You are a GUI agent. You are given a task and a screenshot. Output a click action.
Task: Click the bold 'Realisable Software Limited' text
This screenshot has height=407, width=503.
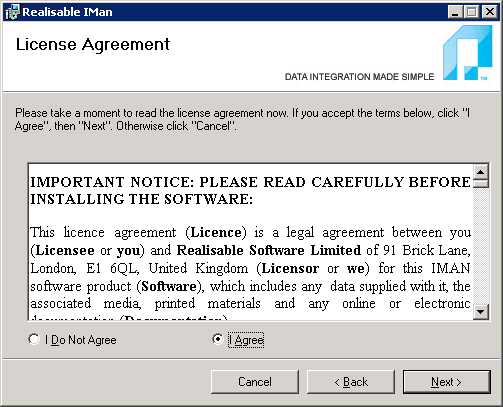pyautogui.click(x=269, y=250)
